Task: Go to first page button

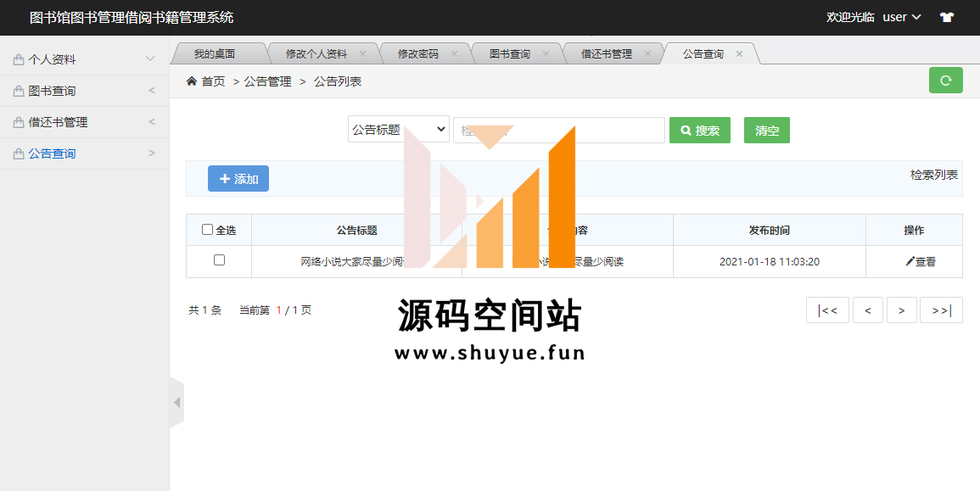Action: pos(827,310)
